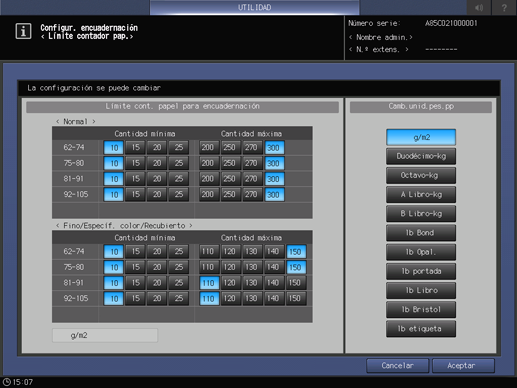
Task: Set Fino 62-74 maximum to 150
Action: [x=296, y=251]
